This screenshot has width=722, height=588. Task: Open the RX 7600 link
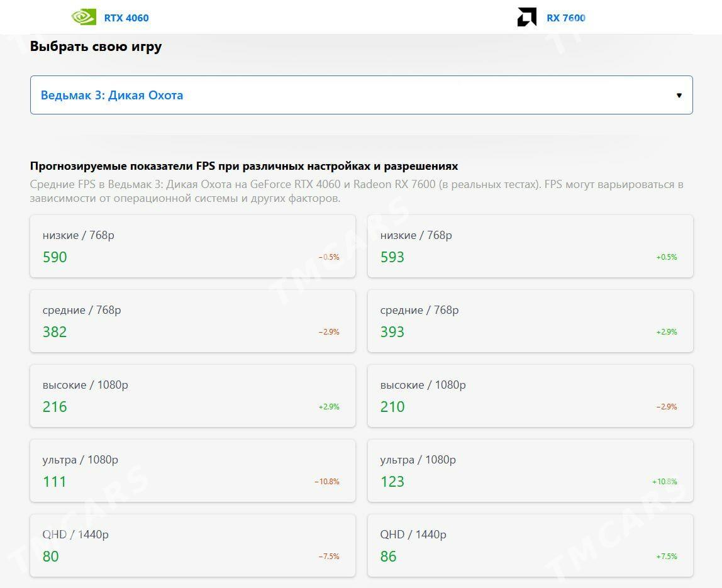coord(566,18)
